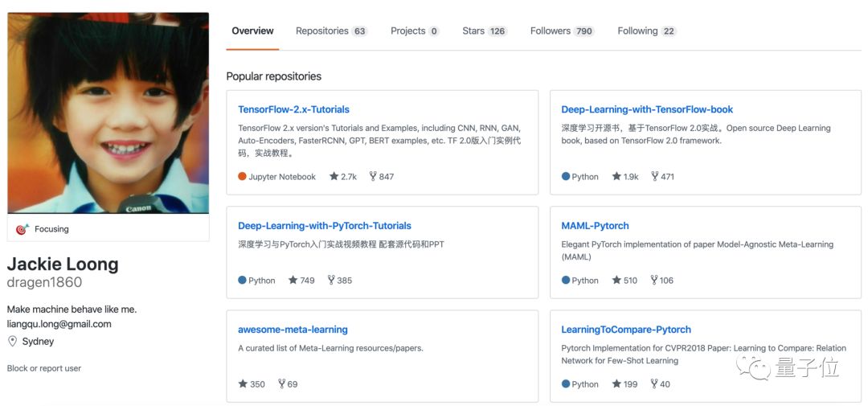Click the star icon on Deep-Learning-with-TensorFlow-book
Screen dimensions: 868x406
pyautogui.click(x=616, y=177)
